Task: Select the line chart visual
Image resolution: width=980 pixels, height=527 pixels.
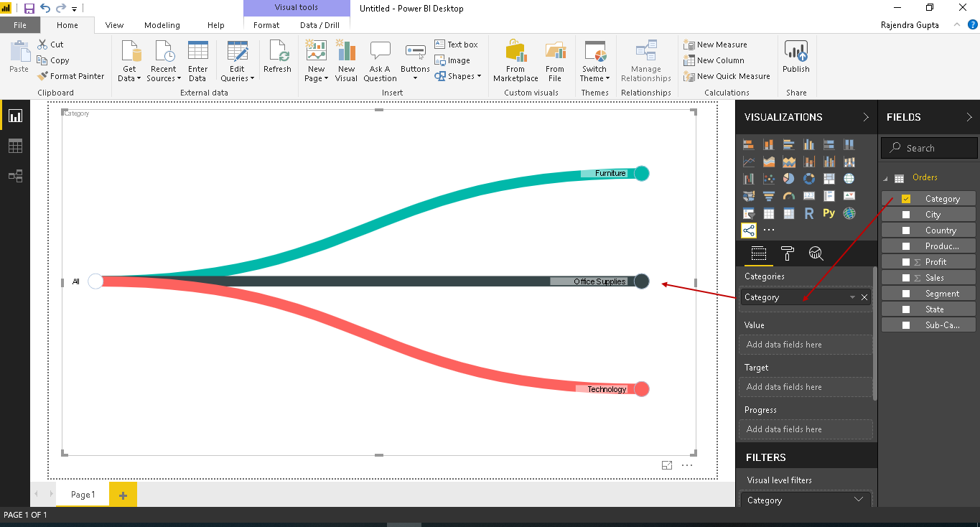Action: click(x=749, y=162)
